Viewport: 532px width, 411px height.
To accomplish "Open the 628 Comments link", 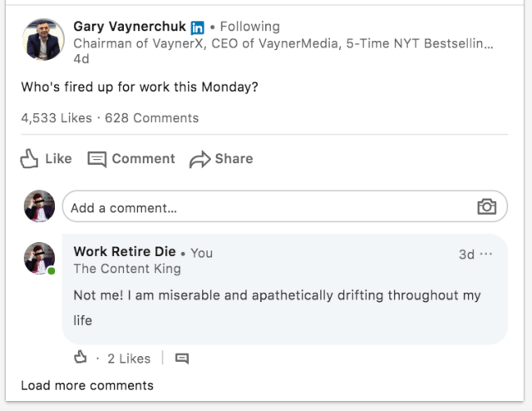I will [151, 117].
